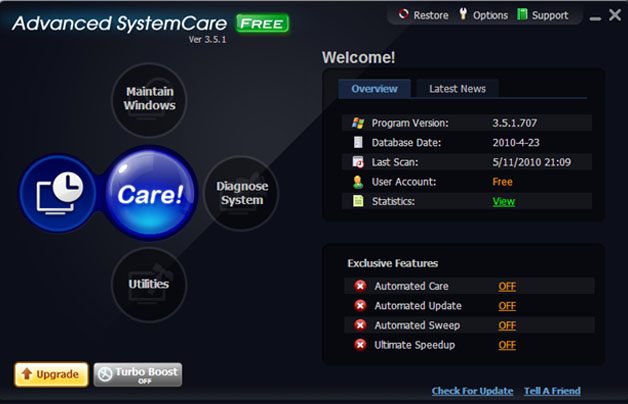Image resolution: width=628 pixels, height=404 pixels.
Task: Open Maintain Windows module
Action: (x=149, y=100)
